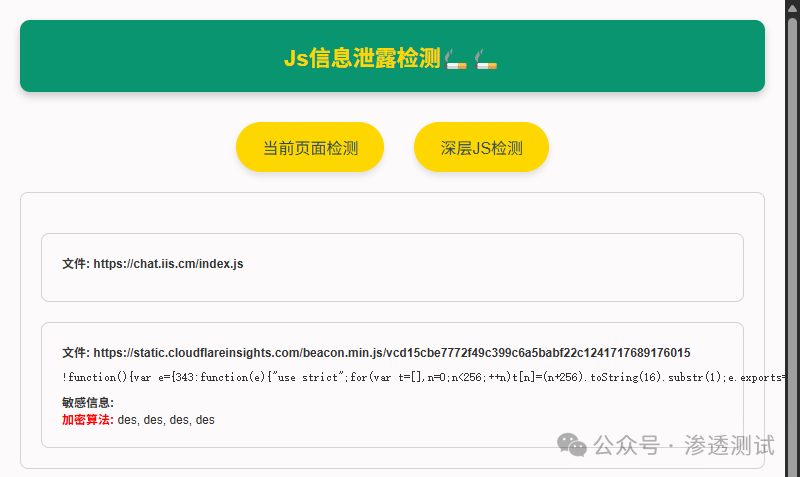
Task: Click the 敏感信息: label
Action: 88,403
